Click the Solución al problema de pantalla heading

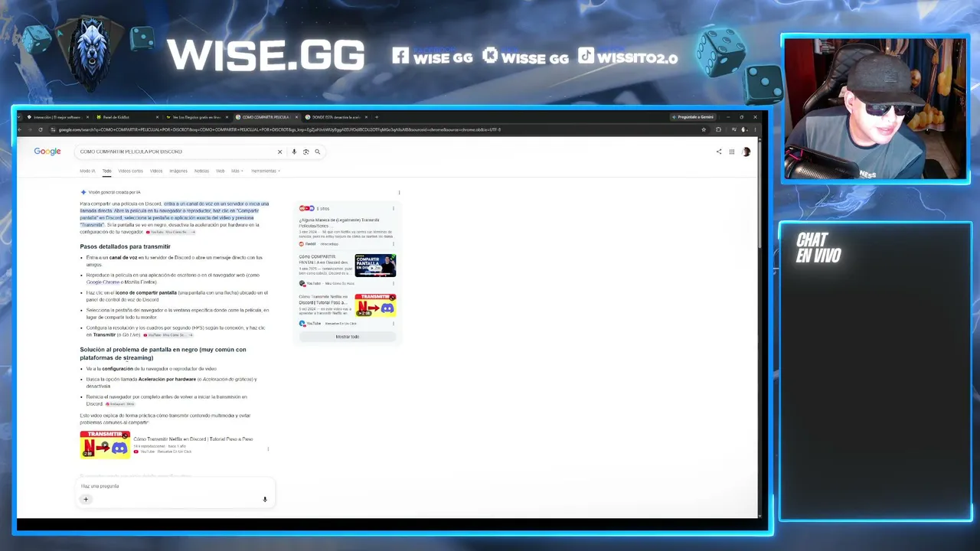pyautogui.click(x=163, y=354)
